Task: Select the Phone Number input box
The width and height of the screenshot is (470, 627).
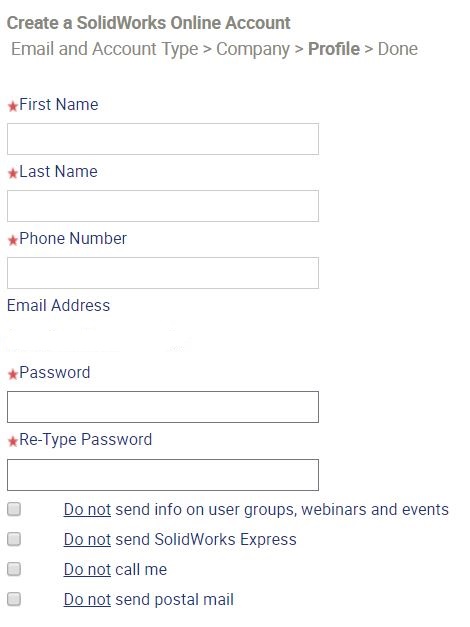Action: (x=163, y=273)
